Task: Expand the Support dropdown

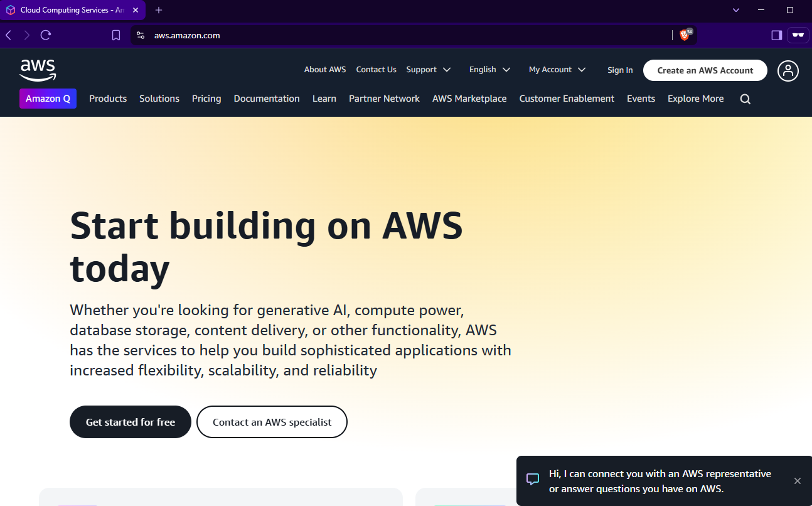Action: point(429,70)
